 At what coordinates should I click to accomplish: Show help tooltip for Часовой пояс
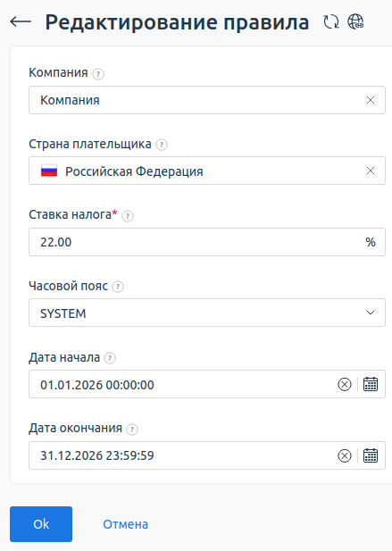pos(118,287)
